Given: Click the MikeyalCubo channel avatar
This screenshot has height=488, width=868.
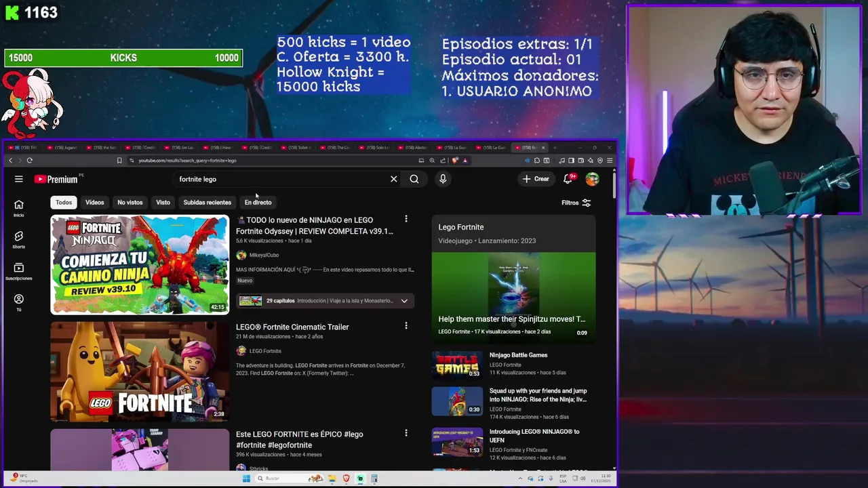Looking at the screenshot, I should (241, 255).
